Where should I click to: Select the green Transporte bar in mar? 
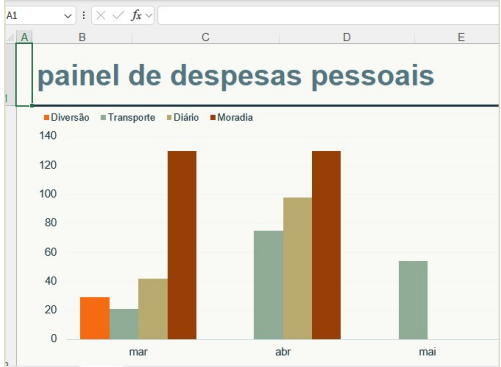click(x=124, y=324)
